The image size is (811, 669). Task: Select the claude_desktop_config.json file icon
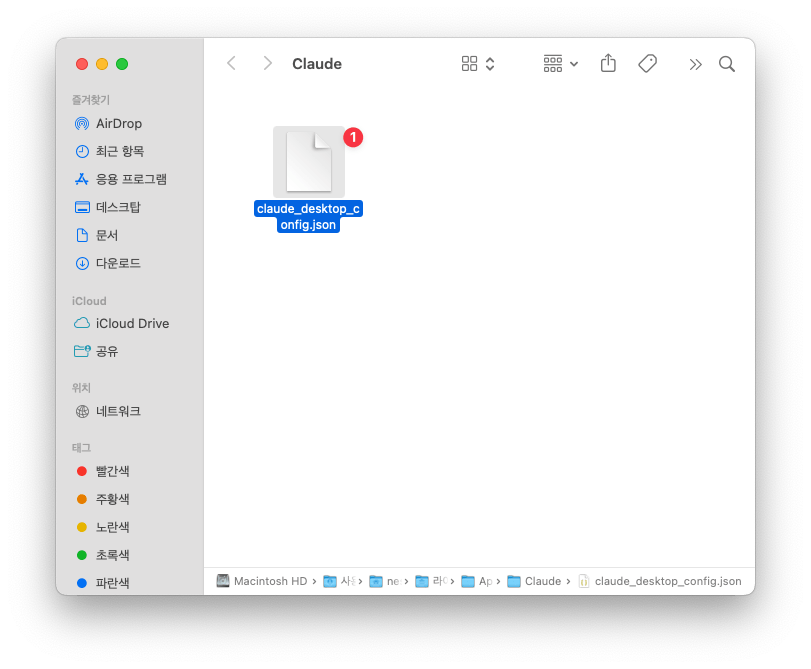[x=309, y=161]
